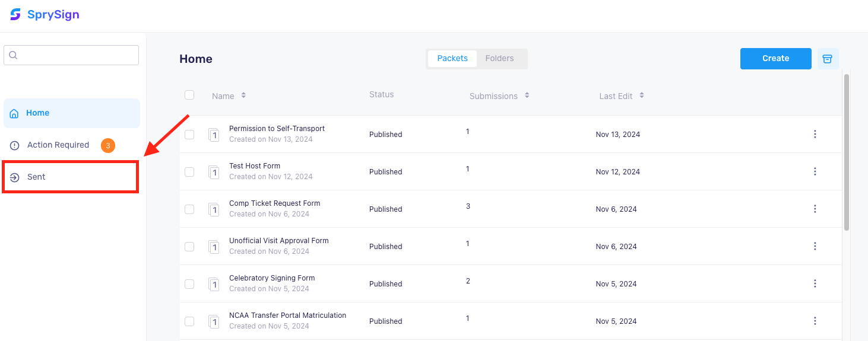The image size is (868, 341).
Task: Open more options for Unofficial Visit Approval Form
Action: pyautogui.click(x=815, y=247)
